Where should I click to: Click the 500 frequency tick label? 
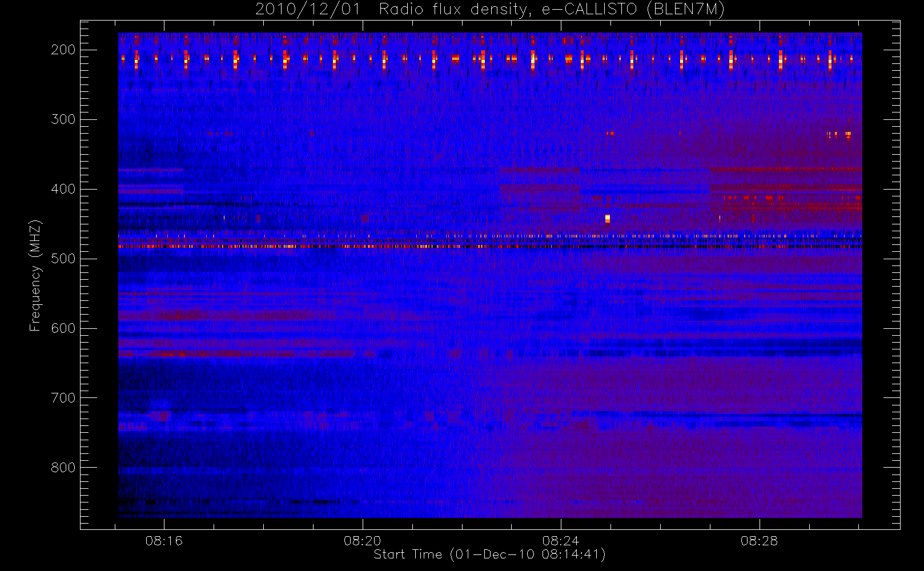pyautogui.click(x=63, y=259)
